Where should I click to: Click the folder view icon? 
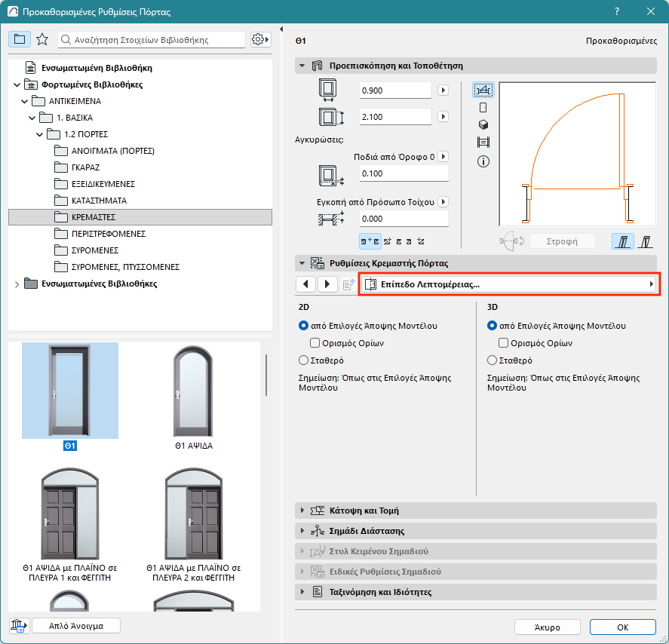pos(20,39)
